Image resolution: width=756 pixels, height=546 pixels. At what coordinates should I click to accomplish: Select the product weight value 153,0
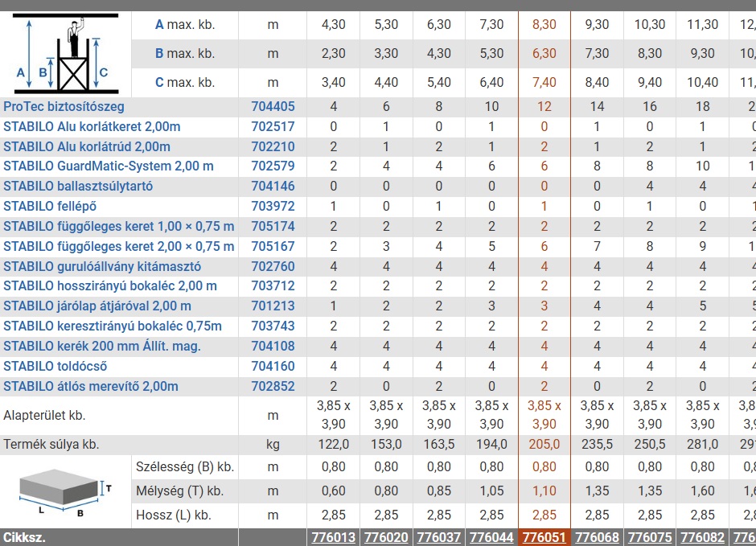pyautogui.click(x=386, y=445)
